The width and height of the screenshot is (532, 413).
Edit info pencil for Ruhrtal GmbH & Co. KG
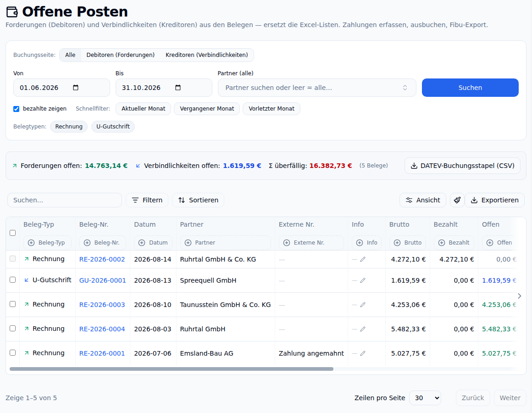[363, 259]
